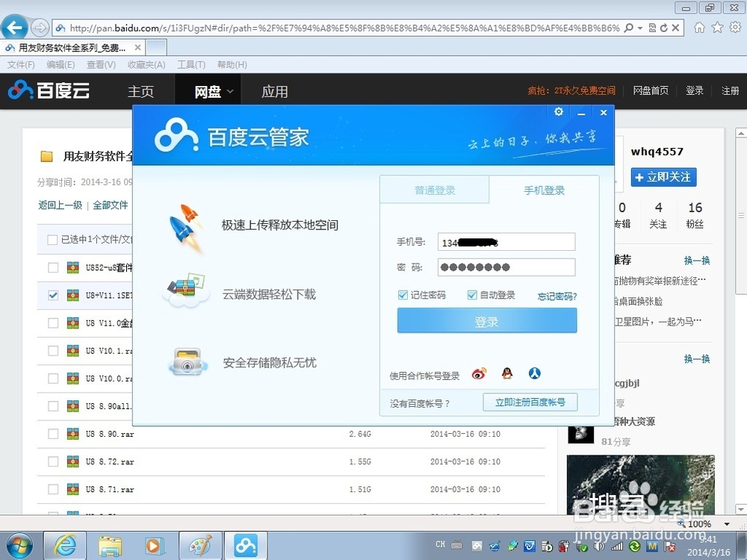
Task: Open Baidu Cloud taskbar icon
Action: coord(245,546)
